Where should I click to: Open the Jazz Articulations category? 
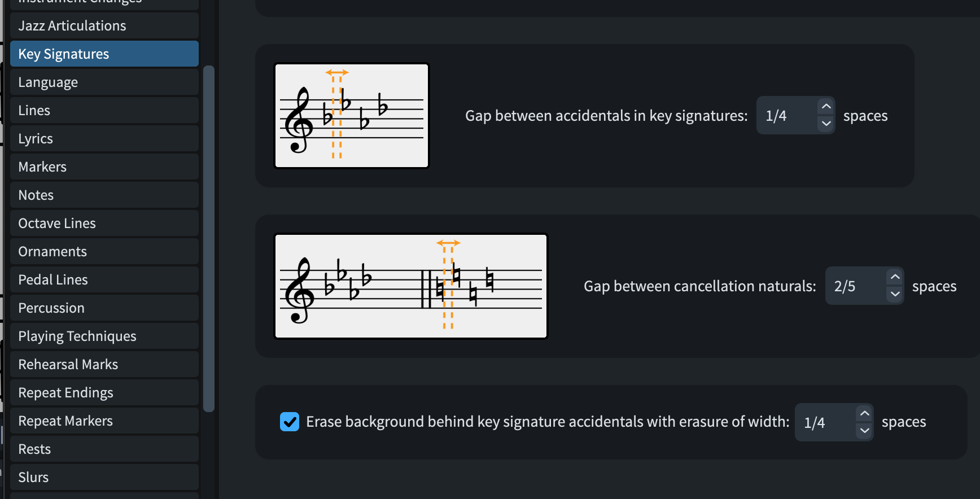[104, 26]
